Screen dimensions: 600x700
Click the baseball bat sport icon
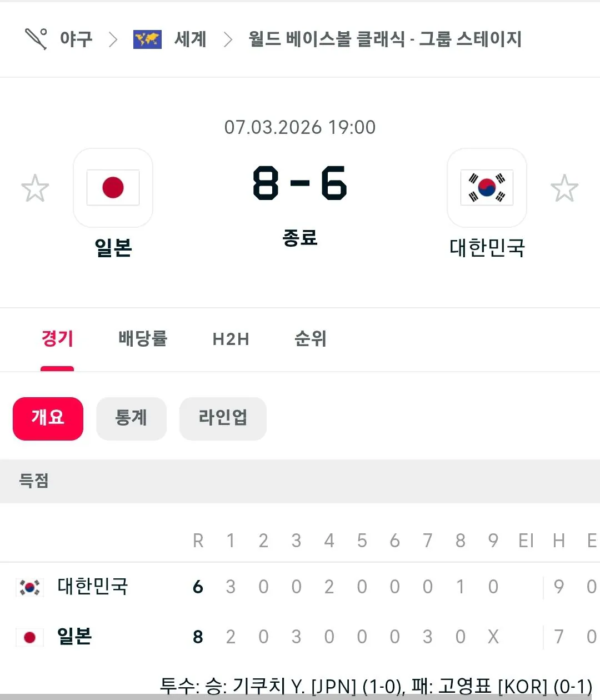pos(36,39)
